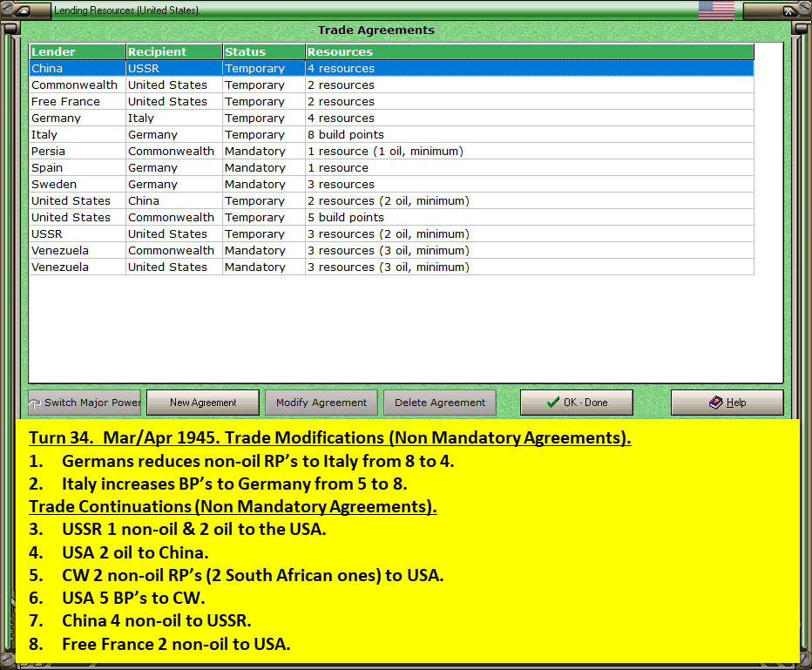Click the Switch Major Power button
Image resolution: width=812 pixels, height=670 pixels.
click(85, 403)
